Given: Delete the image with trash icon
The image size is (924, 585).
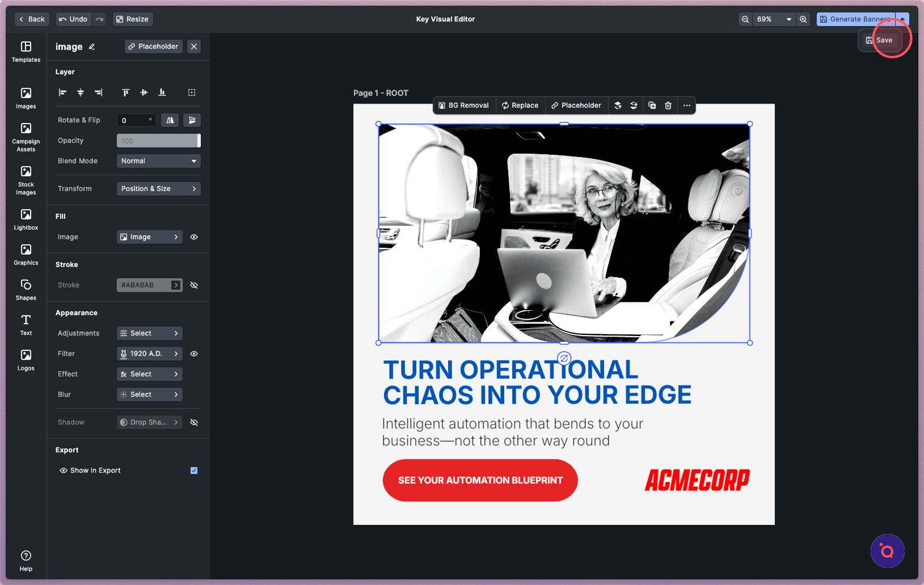Looking at the screenshot, I should pos(668,106).
